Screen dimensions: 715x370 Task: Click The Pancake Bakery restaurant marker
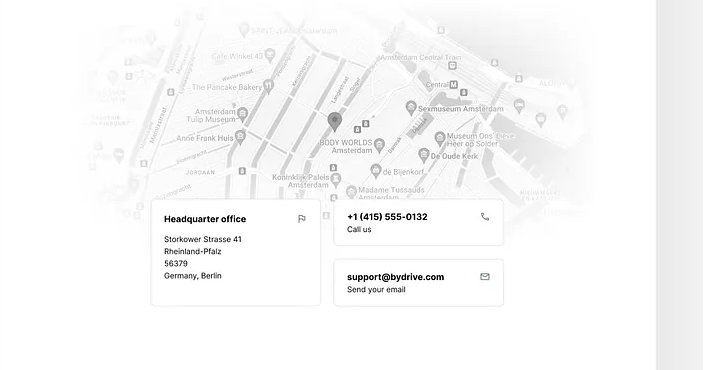(269, 85)
